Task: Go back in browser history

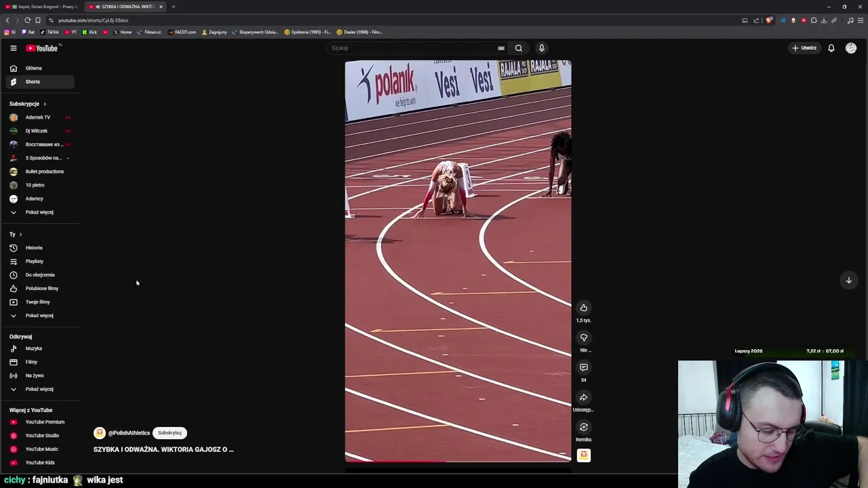Action: point(7,20)
